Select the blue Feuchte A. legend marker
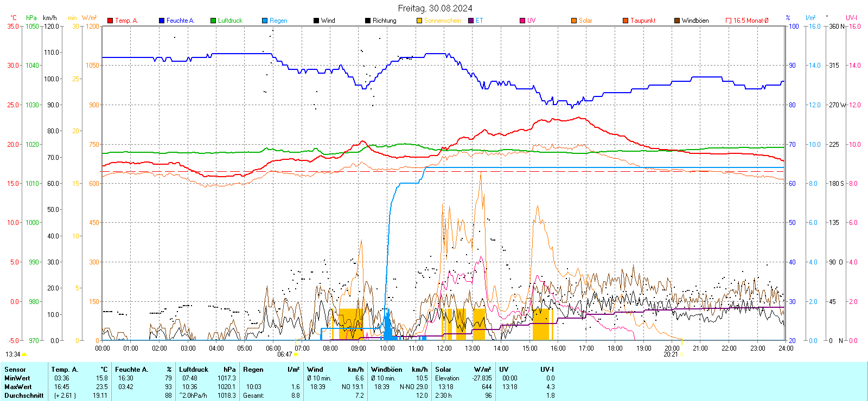Image resolution: width=868 pixels, height=401 pixels. coord(162,21)
